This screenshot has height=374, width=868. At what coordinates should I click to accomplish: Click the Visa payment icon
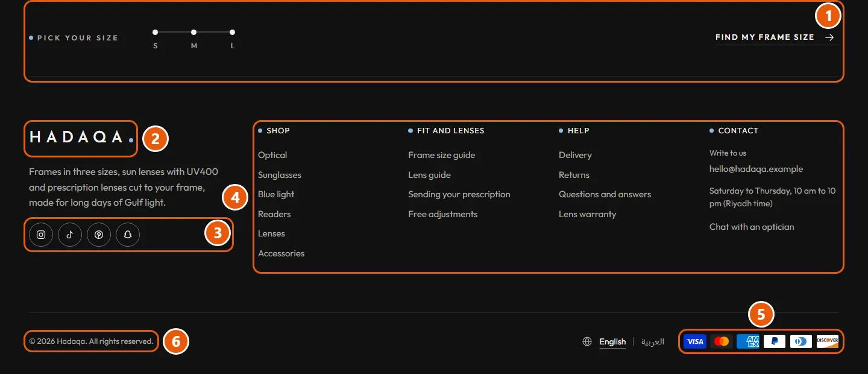coord(695,341)
